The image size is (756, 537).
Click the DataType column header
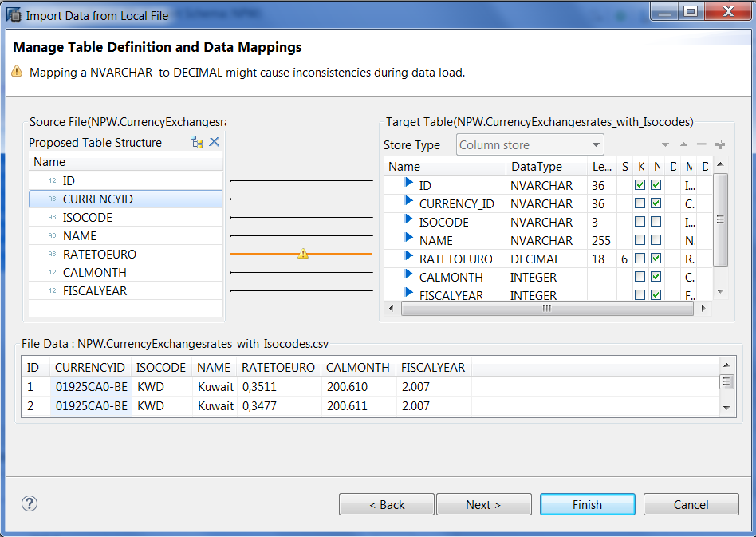[x=536, y=167]
